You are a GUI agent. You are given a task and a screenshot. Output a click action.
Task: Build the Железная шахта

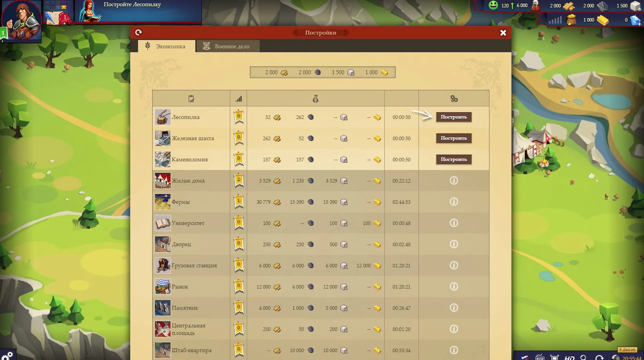[x=454, y=138]
